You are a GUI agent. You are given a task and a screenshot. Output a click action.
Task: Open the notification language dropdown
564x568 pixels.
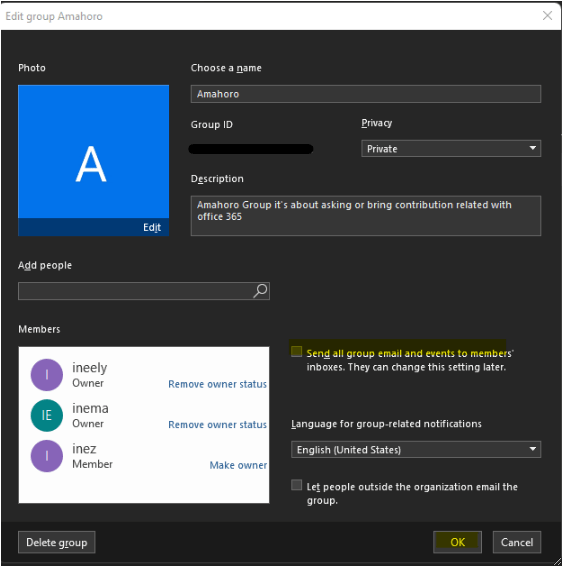[x=416, y=450]
